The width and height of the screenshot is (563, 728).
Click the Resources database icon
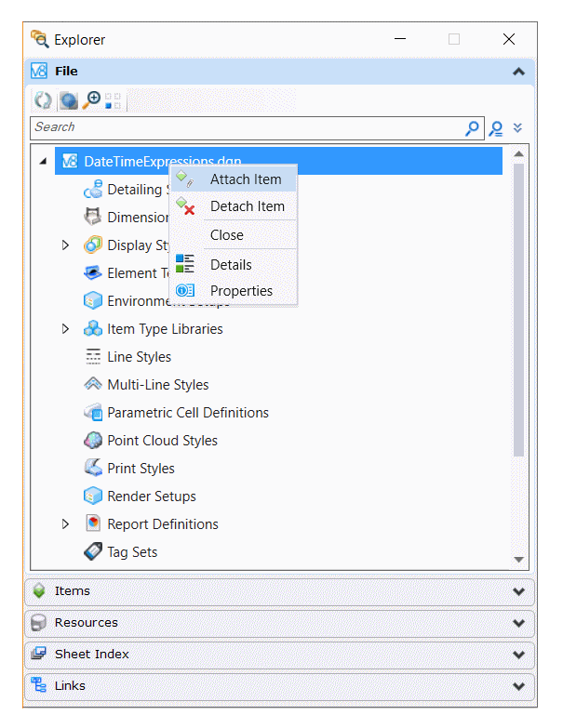click(x=38, y=623)
